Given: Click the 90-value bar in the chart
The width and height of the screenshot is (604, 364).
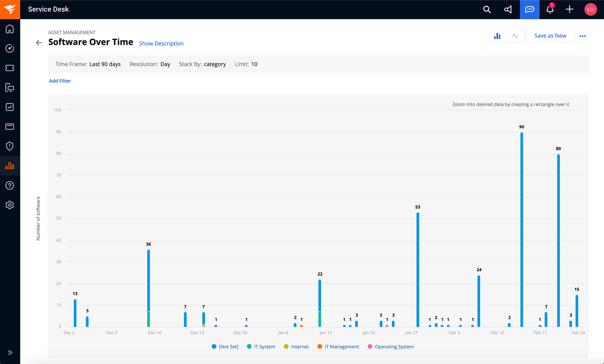Looking at the screenshot, I should [521, 230].
